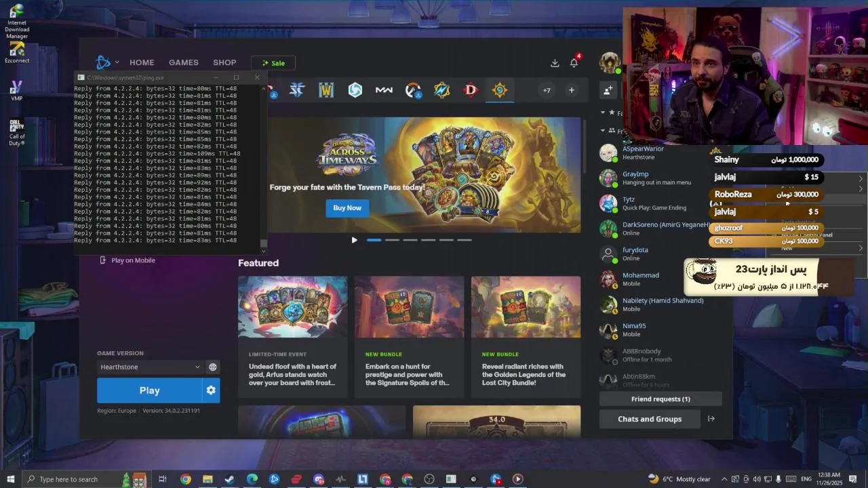Open the profile avatar
This screenshot has height=488, width=868.
click(x=609, y=62)
